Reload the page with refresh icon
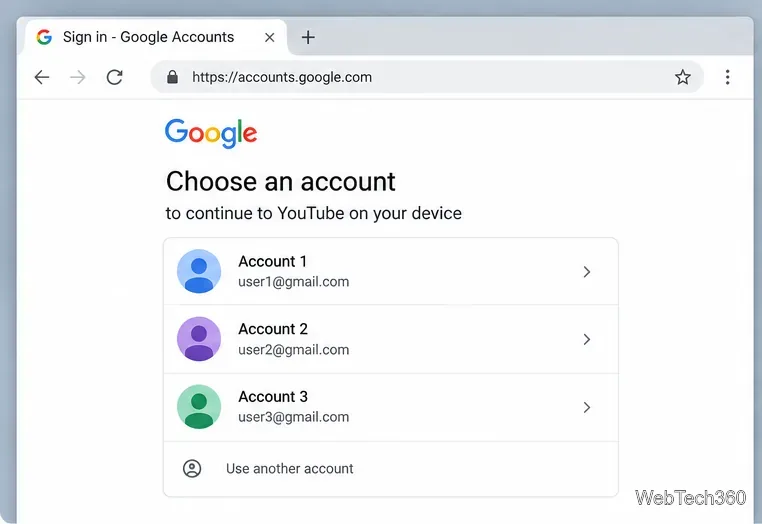 click(115, 77)
